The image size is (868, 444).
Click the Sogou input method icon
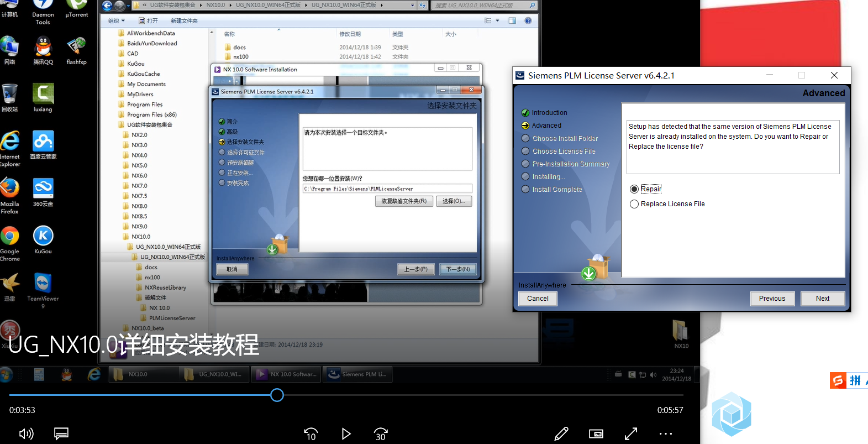(838, 380)
